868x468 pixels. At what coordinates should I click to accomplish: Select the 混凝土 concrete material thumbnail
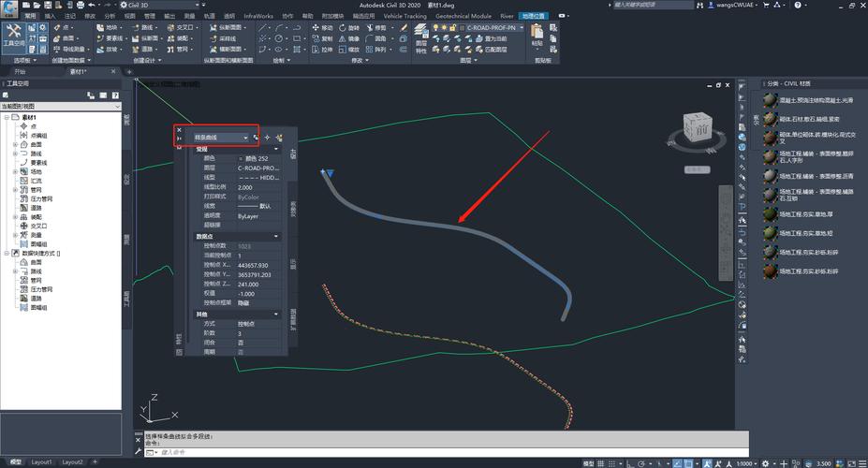[770, 100]
